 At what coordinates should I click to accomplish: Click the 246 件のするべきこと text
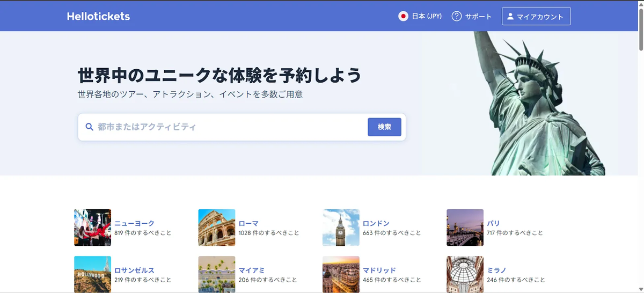516,280
